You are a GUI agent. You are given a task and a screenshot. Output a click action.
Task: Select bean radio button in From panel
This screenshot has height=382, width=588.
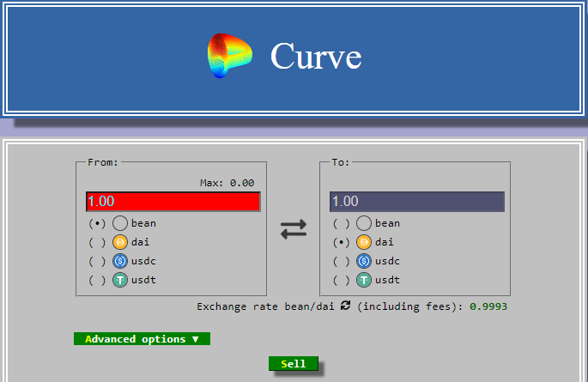[97, 224]
